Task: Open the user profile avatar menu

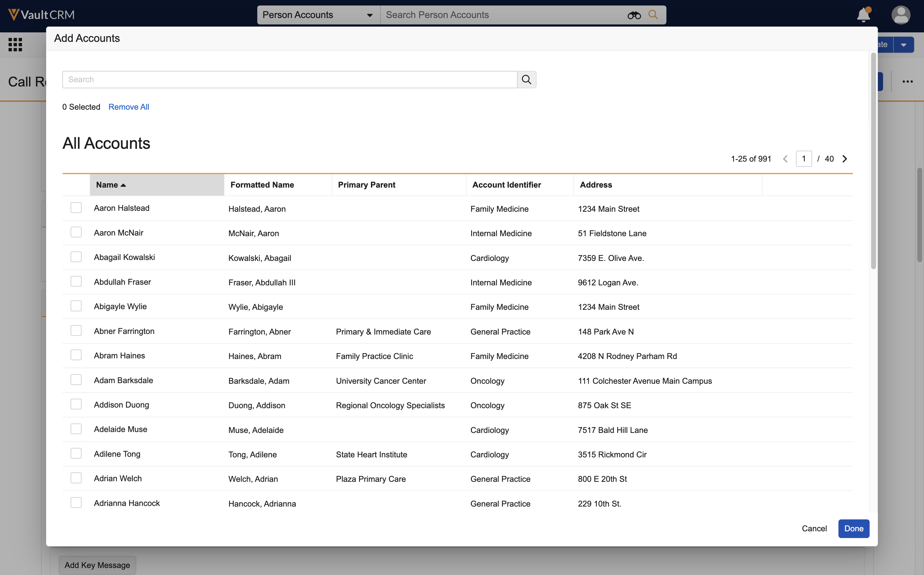Action: tap(900, 15)
